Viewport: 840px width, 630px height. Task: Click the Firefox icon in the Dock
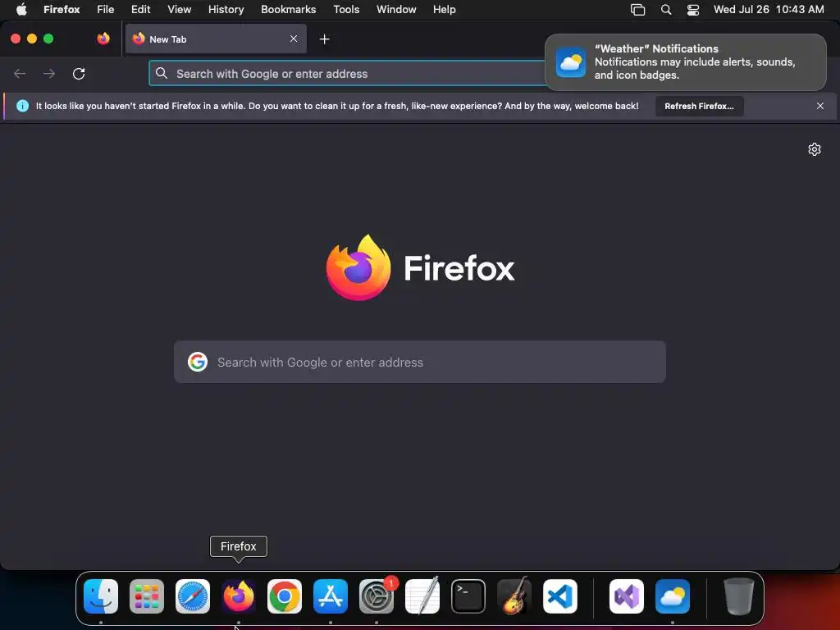(239, 596)
